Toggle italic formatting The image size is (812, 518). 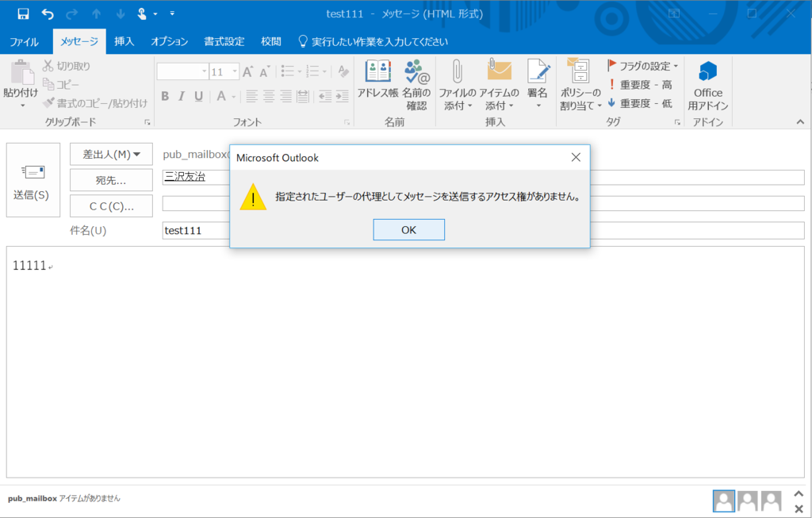(x=182, y=97)
